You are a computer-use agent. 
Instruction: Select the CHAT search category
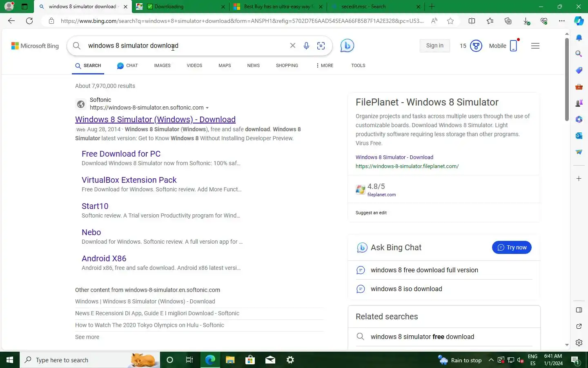tap(127, 65)
